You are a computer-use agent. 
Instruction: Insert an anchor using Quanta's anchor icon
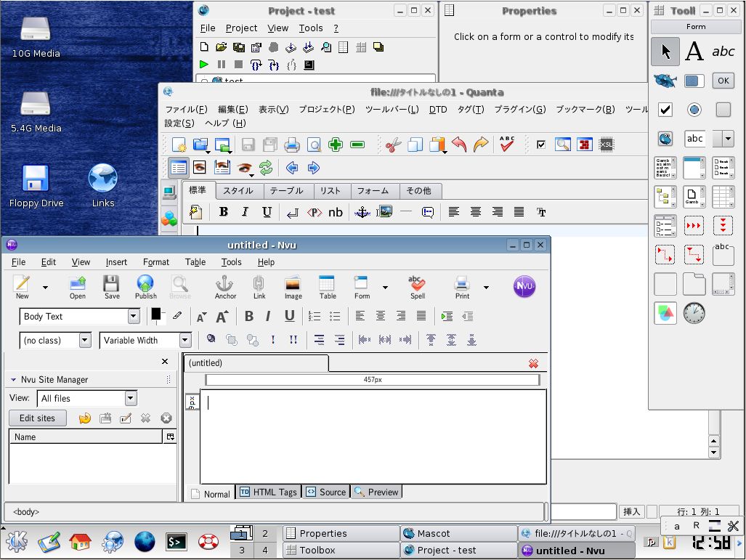click(x=362, y=212)
